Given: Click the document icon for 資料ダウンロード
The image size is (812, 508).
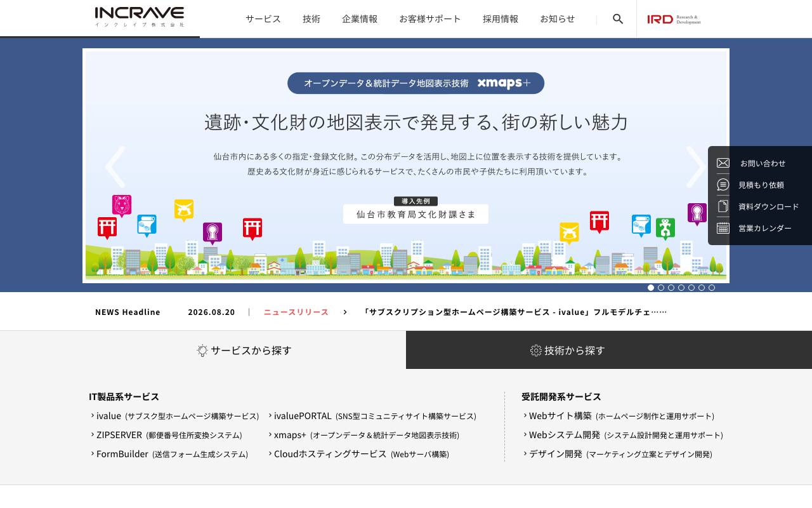Looking at the screenshot, I should tap(723, 206).
